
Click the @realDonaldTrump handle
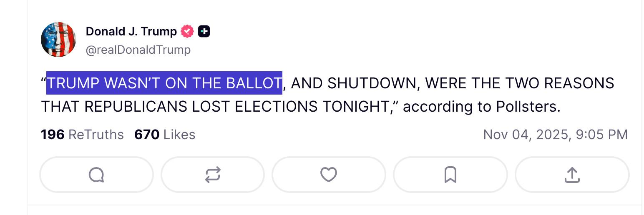(138, 50)
